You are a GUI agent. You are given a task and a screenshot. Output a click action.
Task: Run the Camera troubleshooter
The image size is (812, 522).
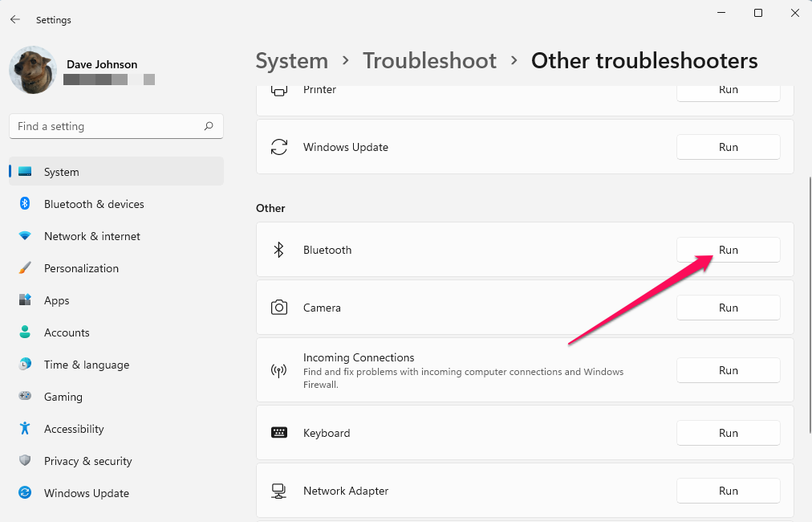(728, 308)
